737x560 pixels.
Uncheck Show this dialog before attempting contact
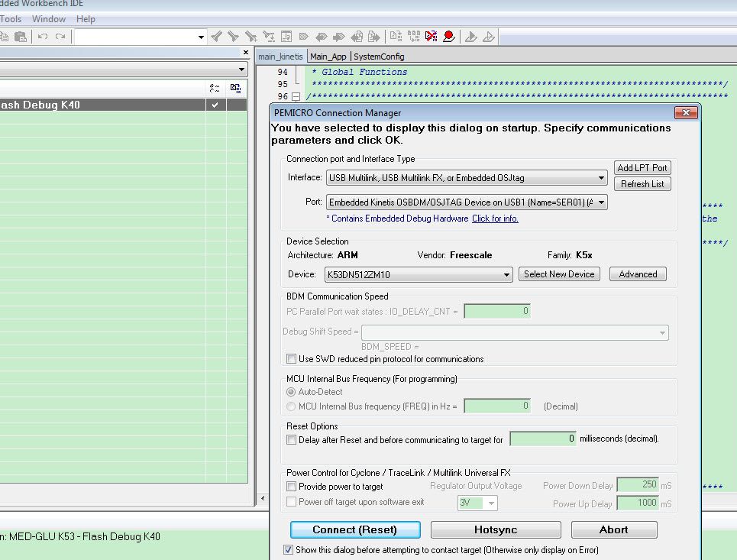288,549
